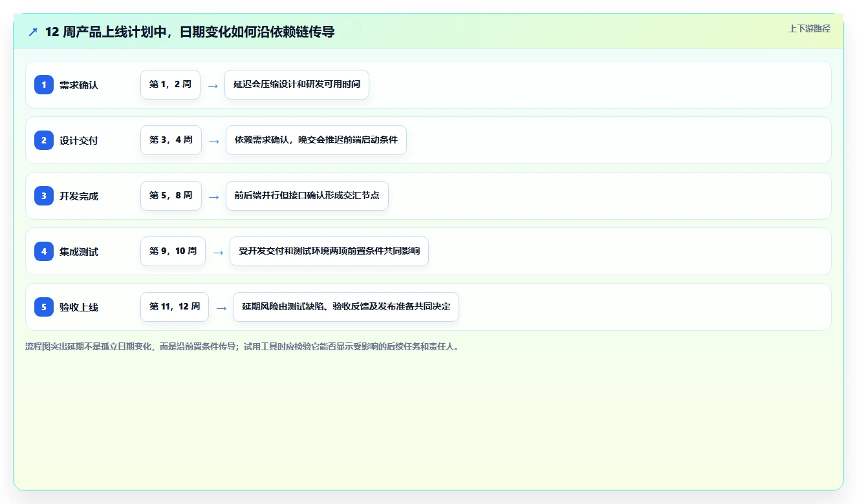Select the 第 11，12 周 week chip
Viewport: 857px width, 504px height.
point(175,307)
